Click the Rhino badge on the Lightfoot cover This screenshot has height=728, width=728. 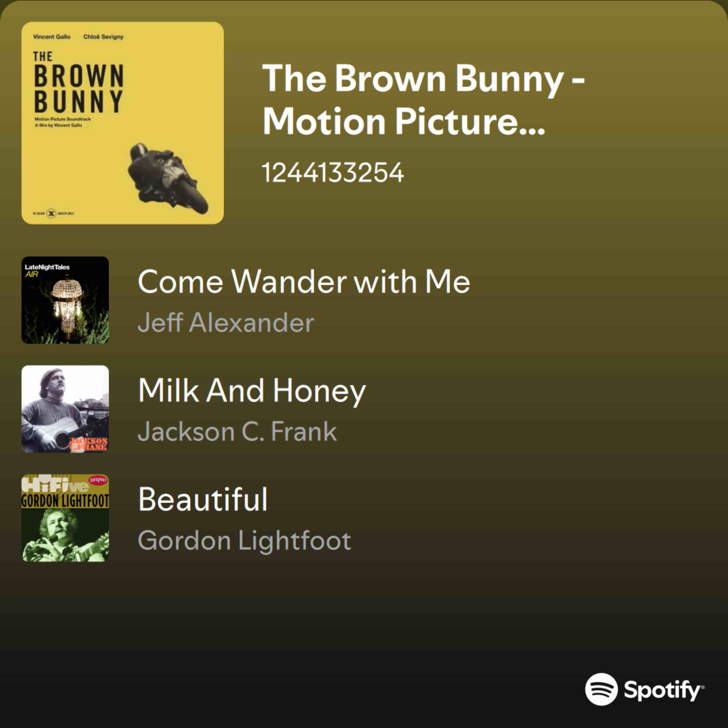pos(98,480)
